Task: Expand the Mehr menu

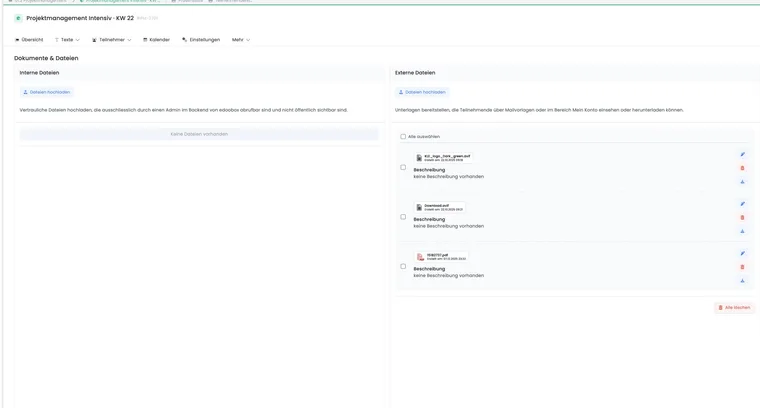Action: coord(241,40)
